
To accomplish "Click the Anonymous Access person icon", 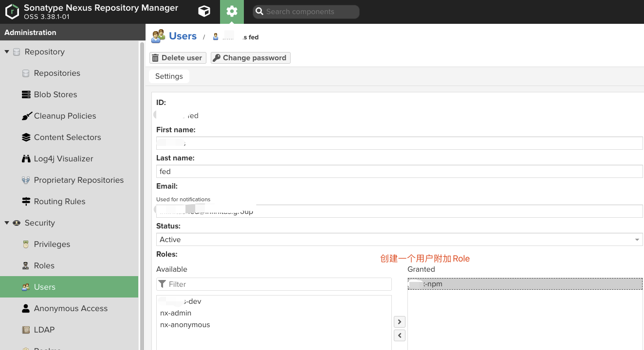I will click(x=26, y=309).
